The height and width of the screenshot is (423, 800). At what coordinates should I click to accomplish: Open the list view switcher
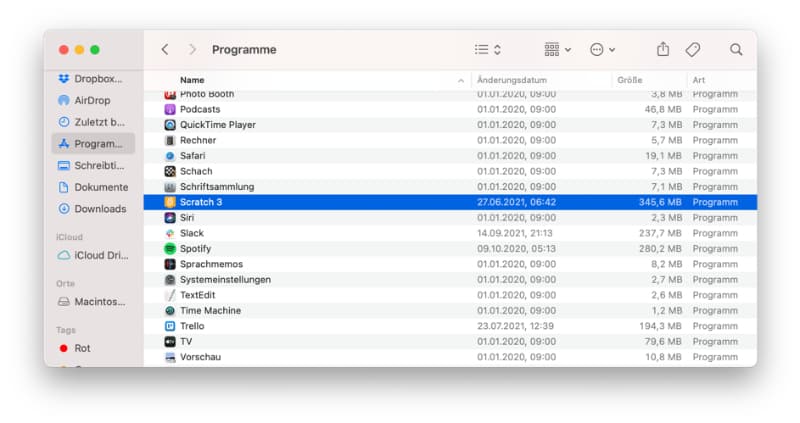point(488,49)
